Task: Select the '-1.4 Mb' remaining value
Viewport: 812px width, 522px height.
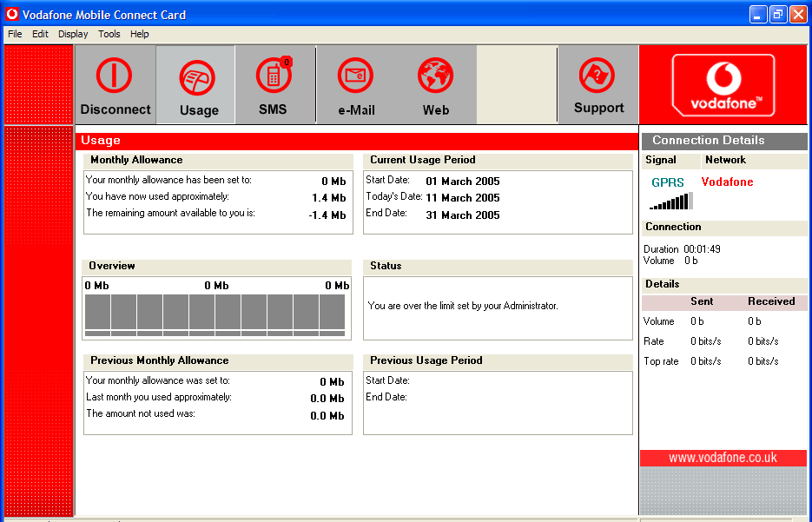Action: 327,215
